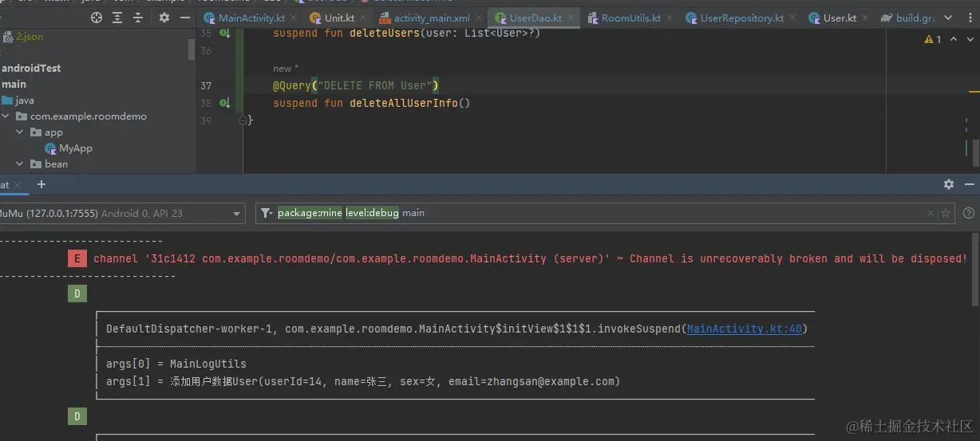Favorite the current Logcat filter
Viewport: 980px width, 441px height.
tap(946, 214)
